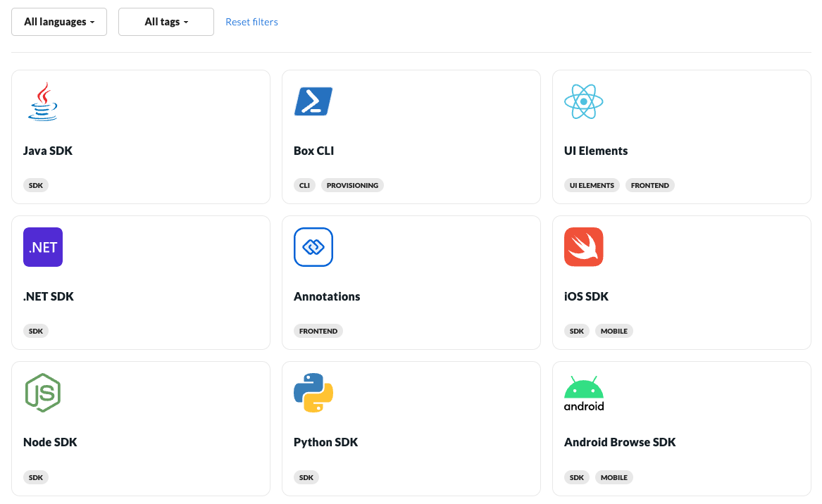Click the Node JS hexagon icon
Image resolution: width=822 pixels, height=504 pixels.
point(43,393)
